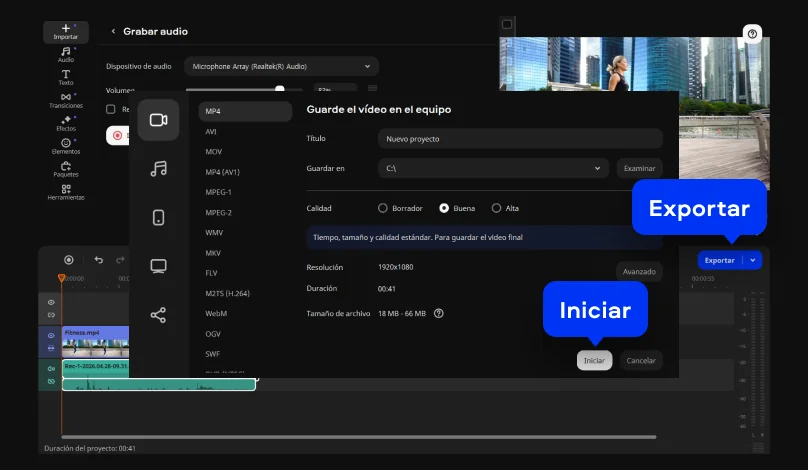The image size is (808, 470).
Task: Choose the MOV format in list
Action: 214,152
